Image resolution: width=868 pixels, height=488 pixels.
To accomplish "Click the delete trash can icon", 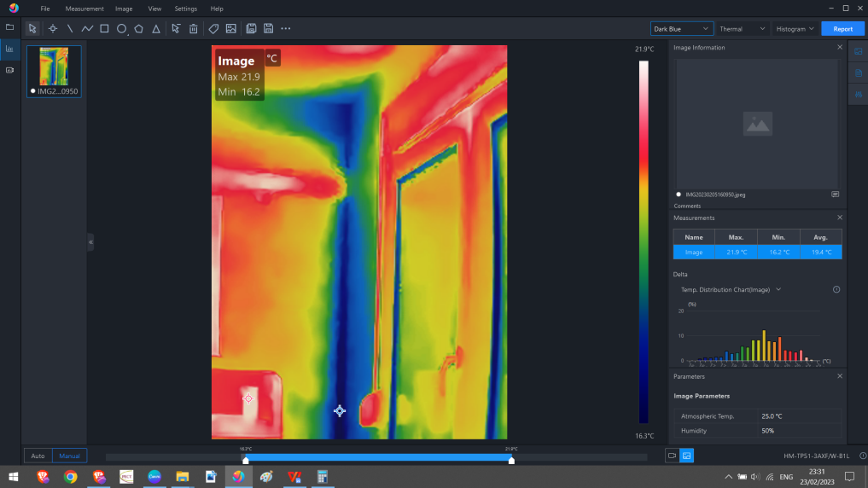I will (194, 28).
